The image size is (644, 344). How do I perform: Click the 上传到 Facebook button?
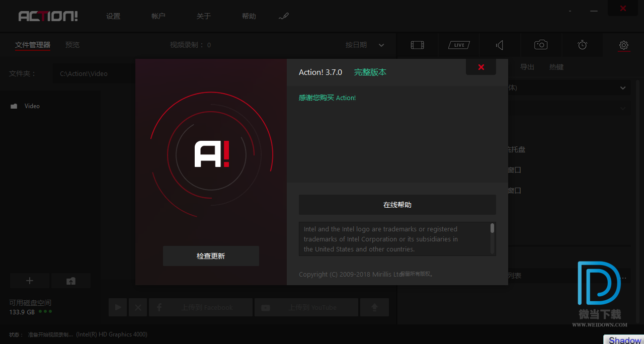[x=201, y=307]
